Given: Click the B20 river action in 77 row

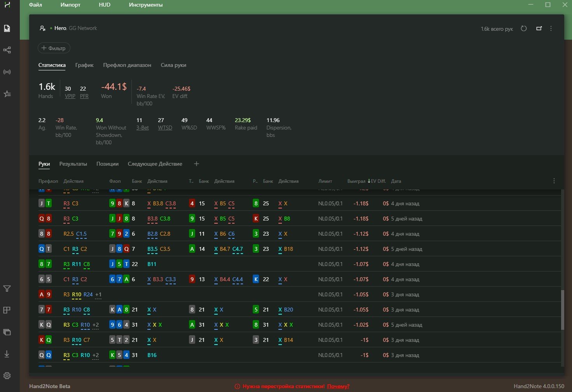Looking at the screenshot, I should pos(289,310).
